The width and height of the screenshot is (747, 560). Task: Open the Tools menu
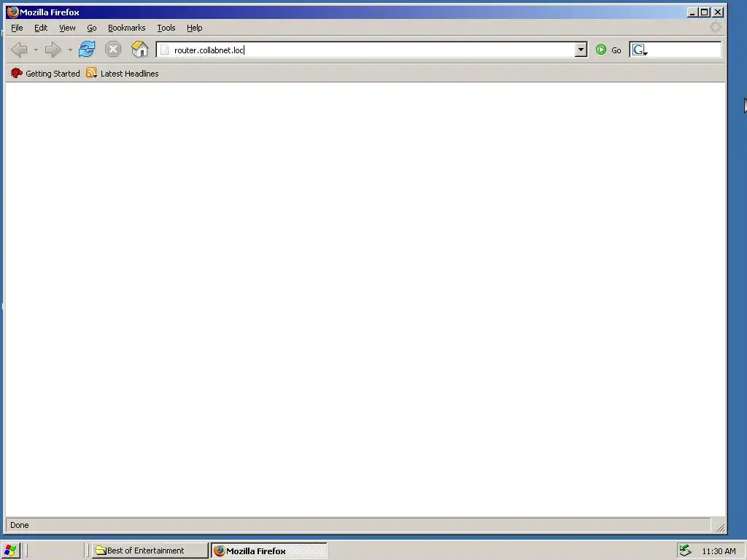(x=166, y=28)
